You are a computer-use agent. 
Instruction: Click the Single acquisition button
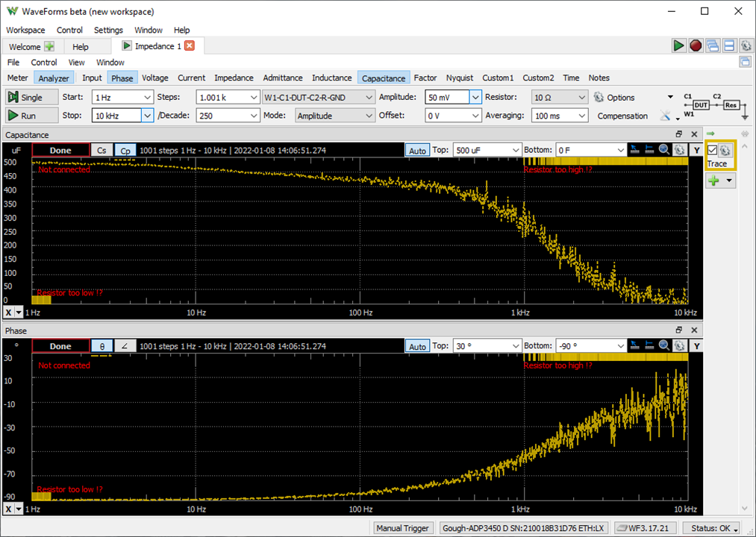point(32,98)
